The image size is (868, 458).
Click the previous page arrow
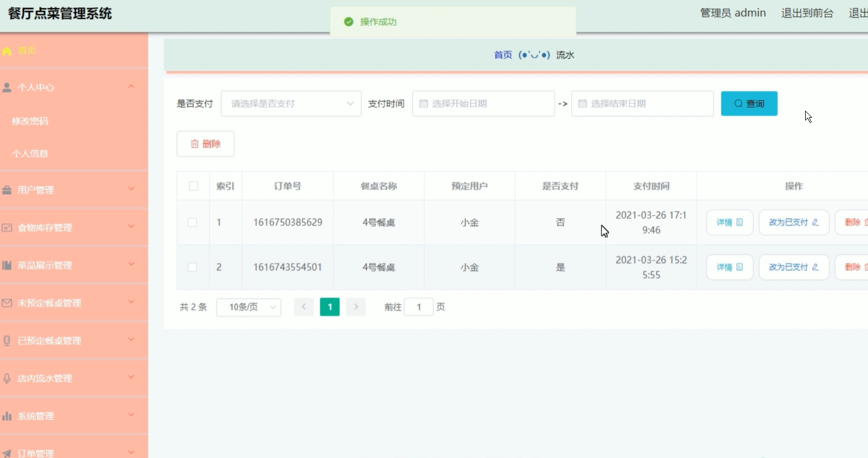304,307
